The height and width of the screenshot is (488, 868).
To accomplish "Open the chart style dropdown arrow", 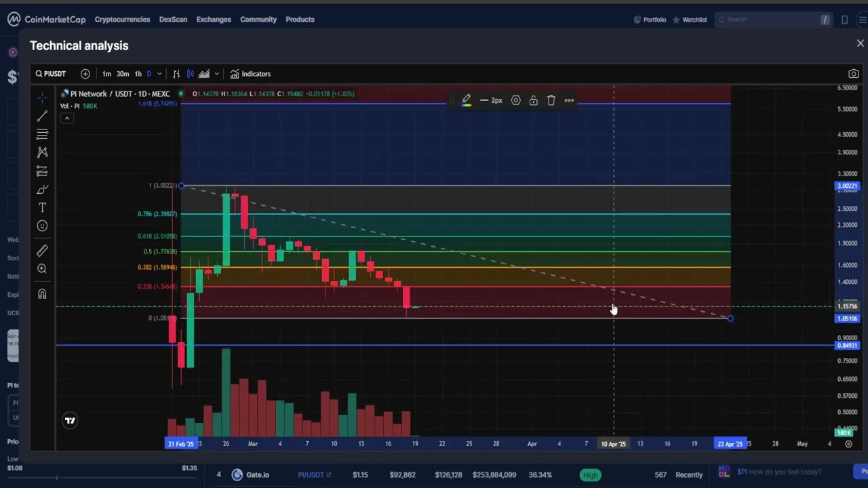I will [216, 74].
